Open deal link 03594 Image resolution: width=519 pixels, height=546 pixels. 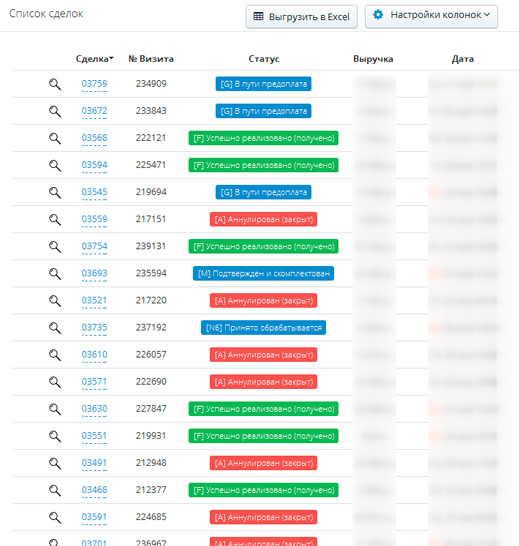(94, 165)
